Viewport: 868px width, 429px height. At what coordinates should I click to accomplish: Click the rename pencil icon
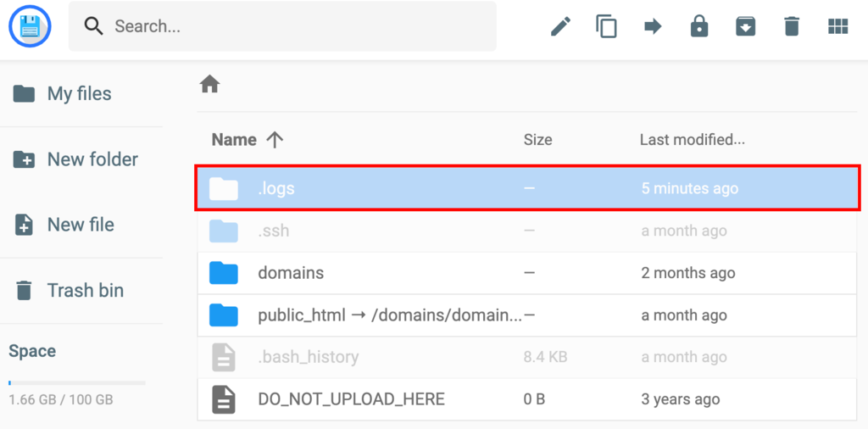(x=560, y=26)
